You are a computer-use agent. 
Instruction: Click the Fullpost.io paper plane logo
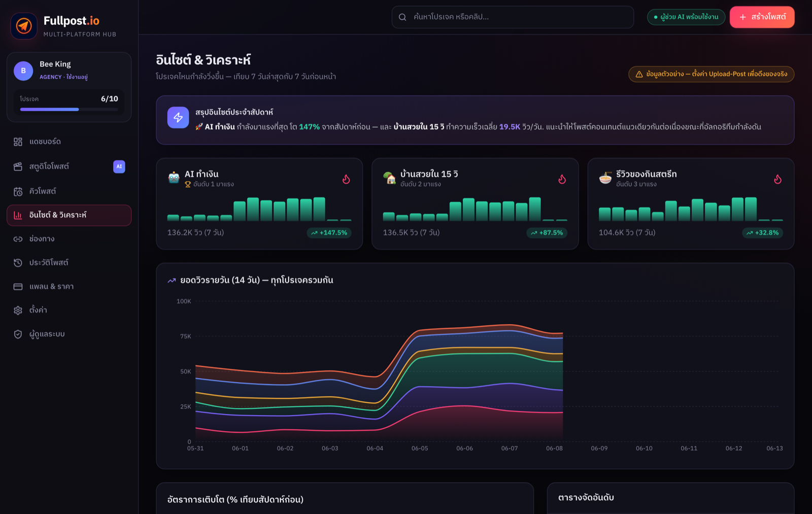click(24, 26)
